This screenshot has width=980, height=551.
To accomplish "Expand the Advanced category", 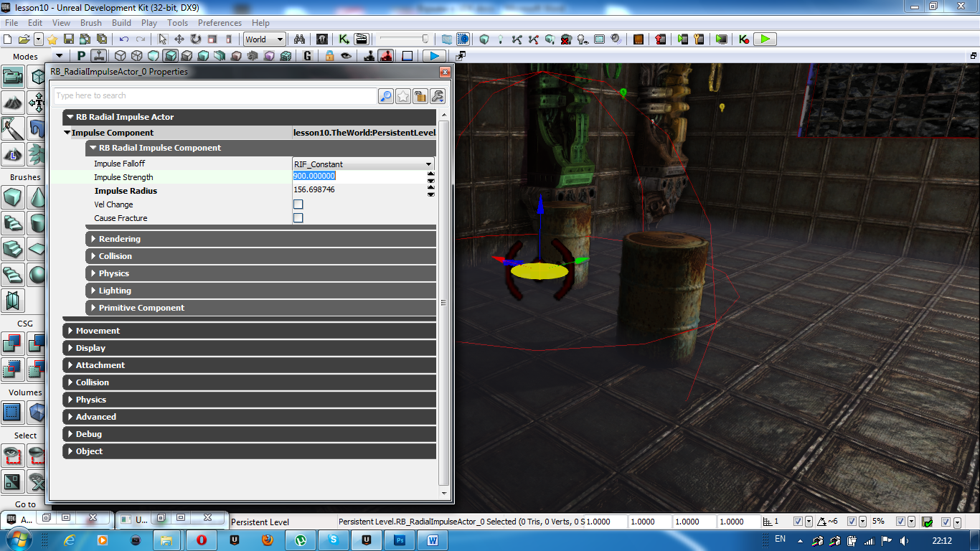I will click(x=249, y=417).
